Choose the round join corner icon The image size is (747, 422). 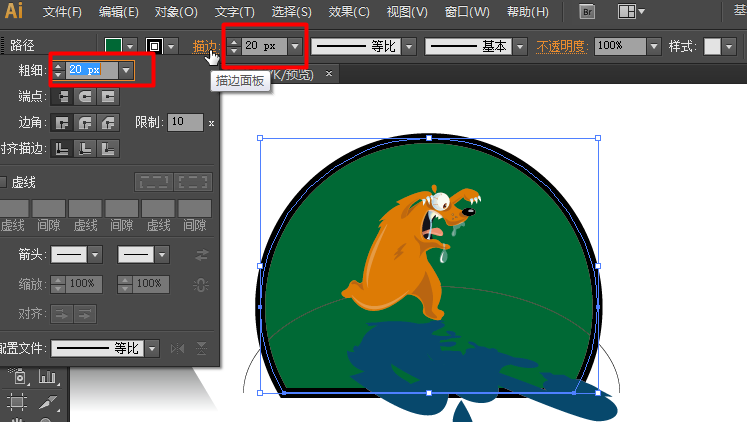[x=85, y=123]
